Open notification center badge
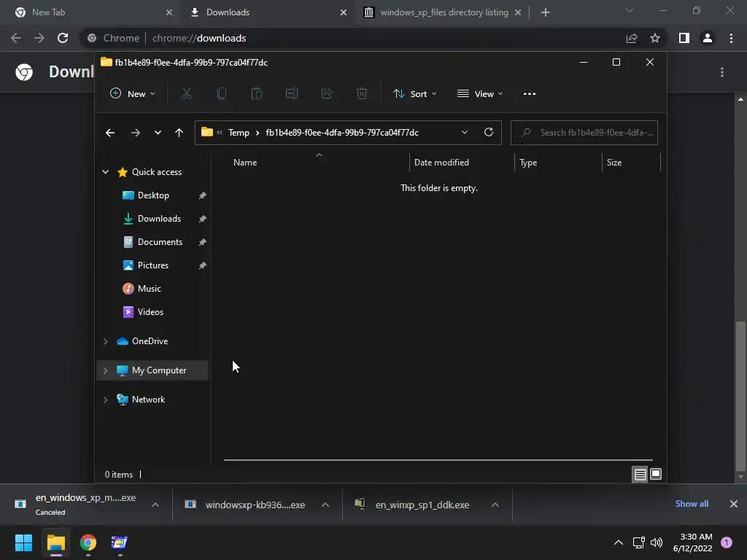This screenshot has width=747, height=560. tap(727, 542)
